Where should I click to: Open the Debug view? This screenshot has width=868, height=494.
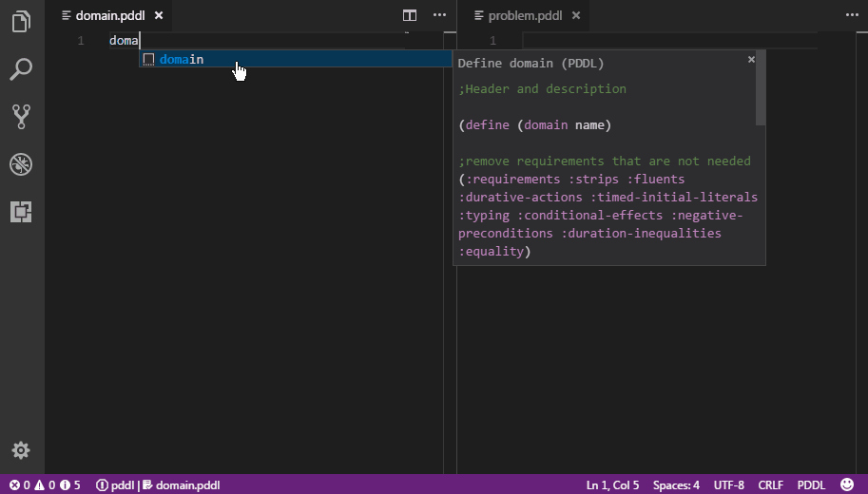[x=21, y=164]
